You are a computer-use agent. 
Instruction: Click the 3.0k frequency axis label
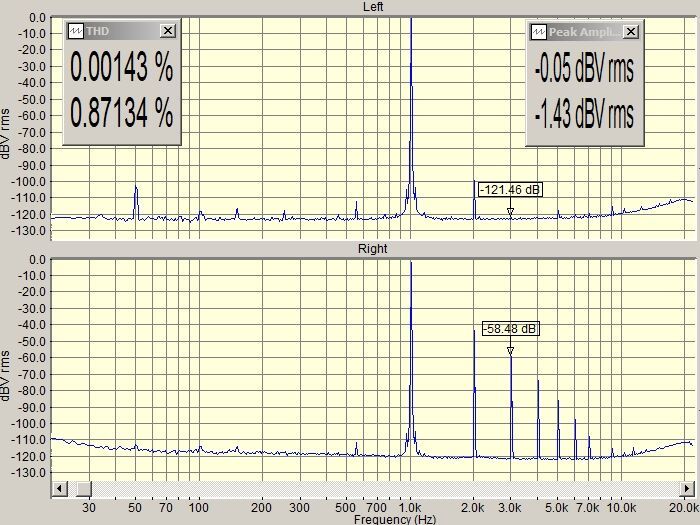pos(509,508)
